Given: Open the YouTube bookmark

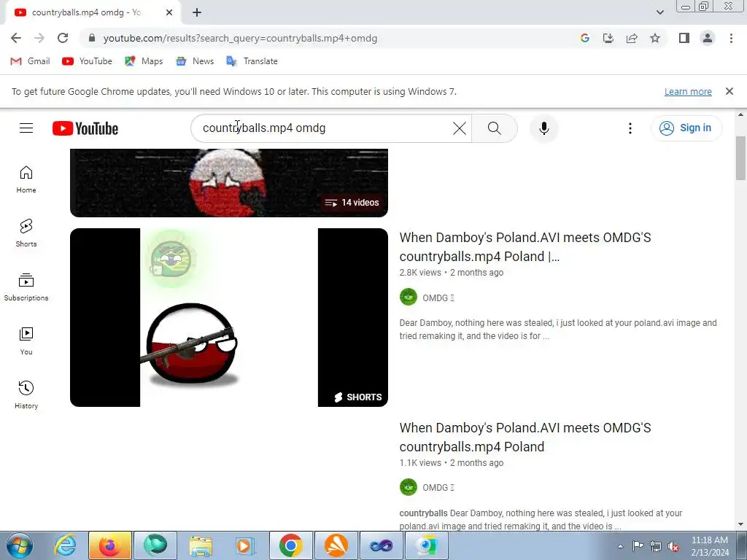Looking at the screenshot, I should tap(88, 61).
